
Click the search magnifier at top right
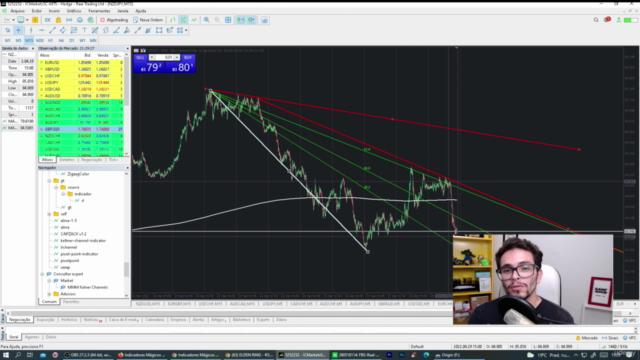596,20
